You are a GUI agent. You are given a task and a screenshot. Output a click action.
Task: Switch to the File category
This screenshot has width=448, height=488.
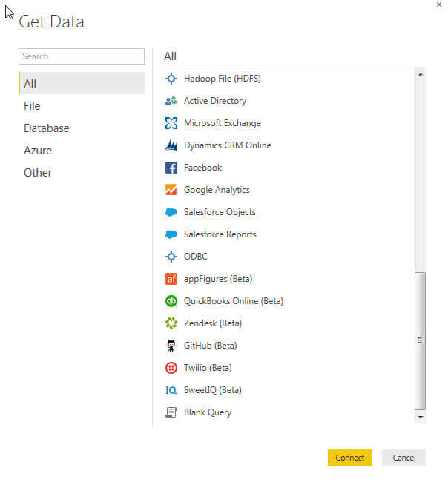coord(32,106)
